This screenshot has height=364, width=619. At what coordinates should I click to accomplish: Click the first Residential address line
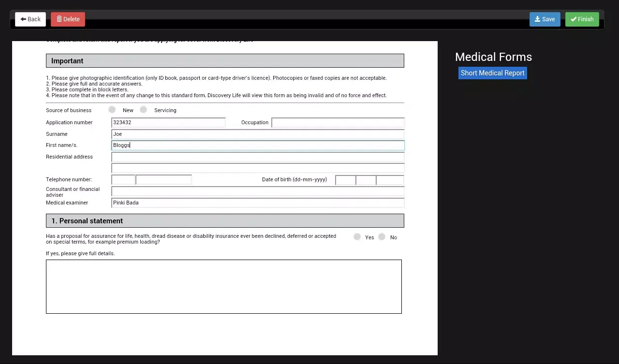coord(258,156)
